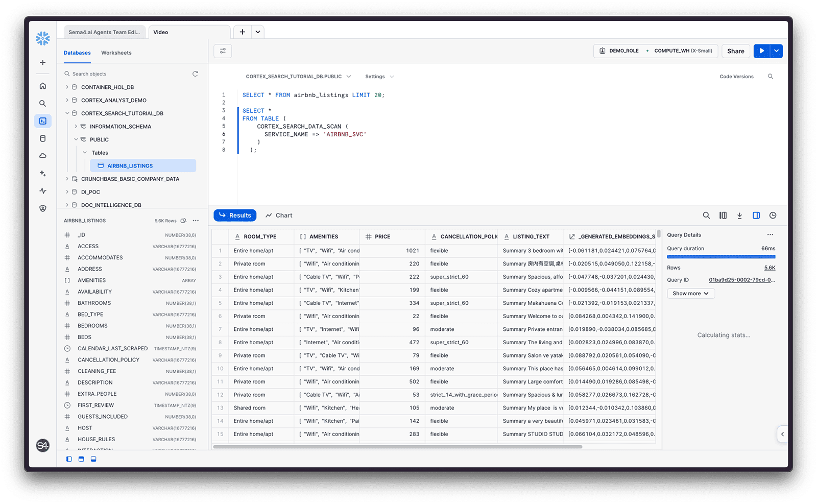Open the Query ID link 01ba9d25
Viewport: 817px width, 504px height.
click(x=741, y=280)
